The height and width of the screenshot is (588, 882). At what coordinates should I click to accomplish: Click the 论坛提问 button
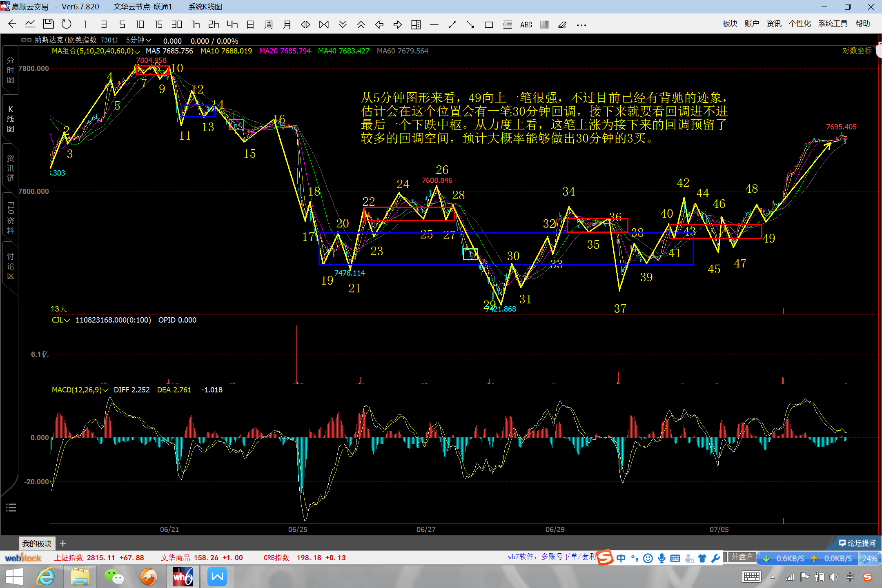click(x=857, y=543)
